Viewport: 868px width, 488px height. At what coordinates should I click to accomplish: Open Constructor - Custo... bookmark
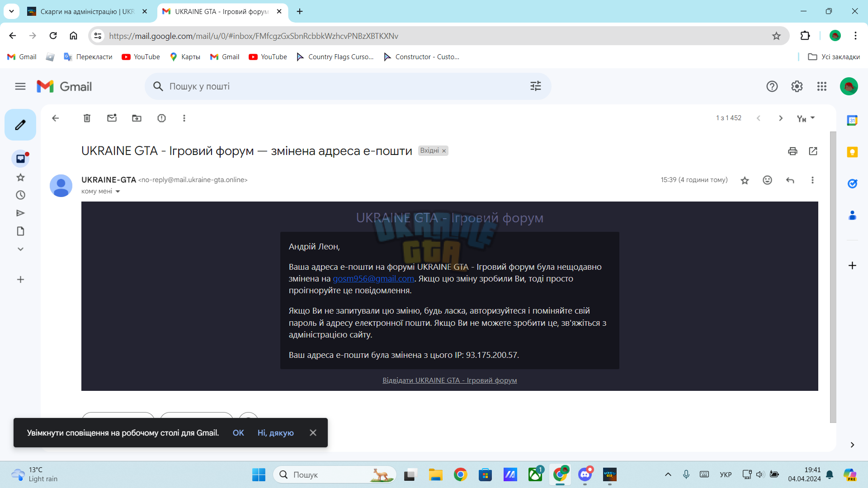coord(421,57)
